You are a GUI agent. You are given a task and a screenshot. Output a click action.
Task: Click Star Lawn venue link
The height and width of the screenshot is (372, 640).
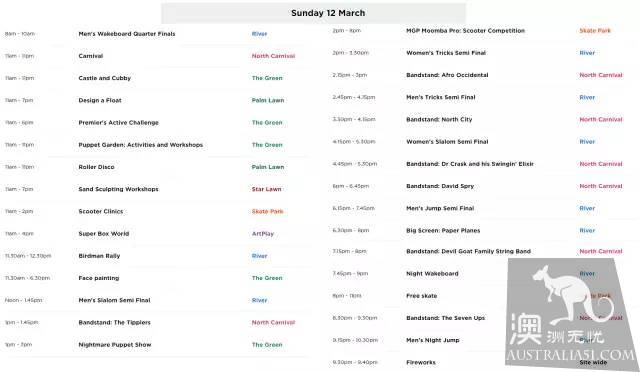click(267, 189)
